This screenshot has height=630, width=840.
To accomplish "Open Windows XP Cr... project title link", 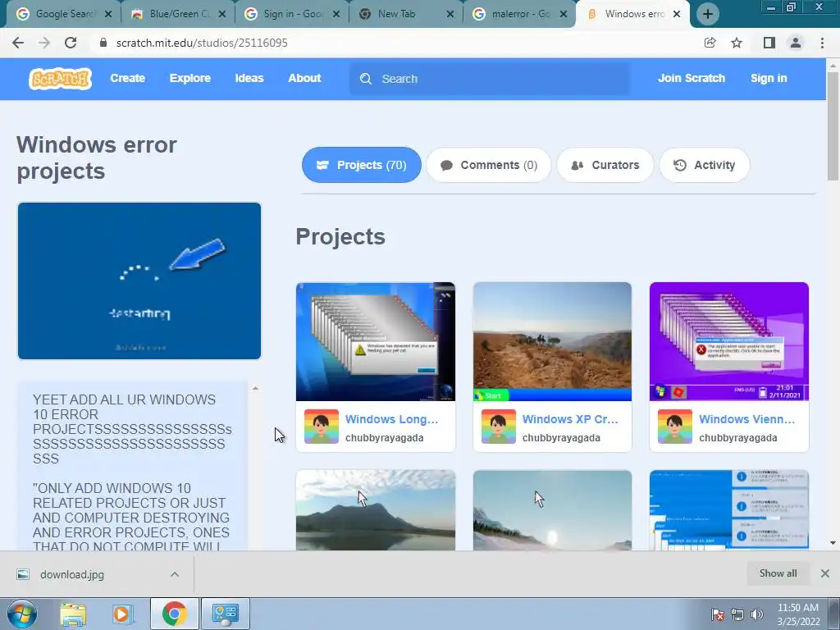I will (570, 419).
